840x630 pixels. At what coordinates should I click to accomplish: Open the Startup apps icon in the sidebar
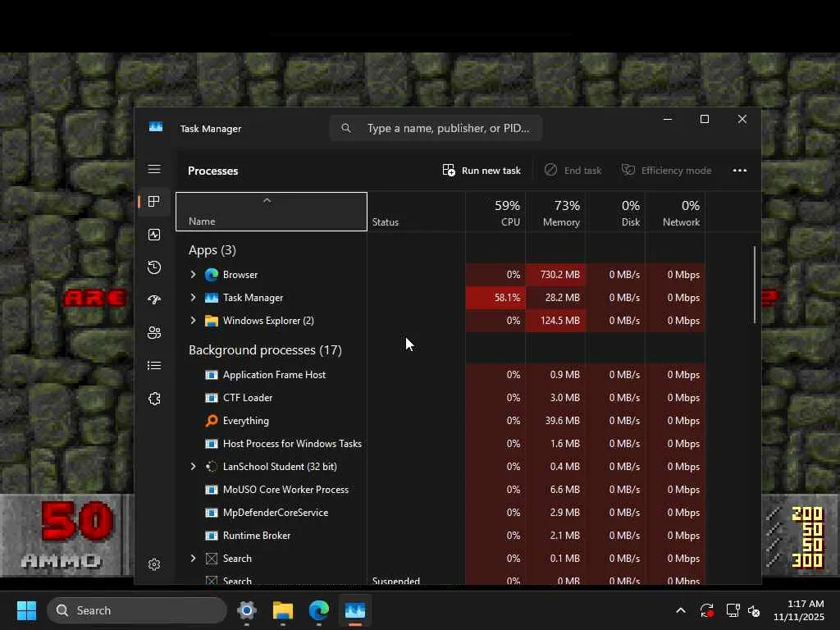tap(154, 300)
